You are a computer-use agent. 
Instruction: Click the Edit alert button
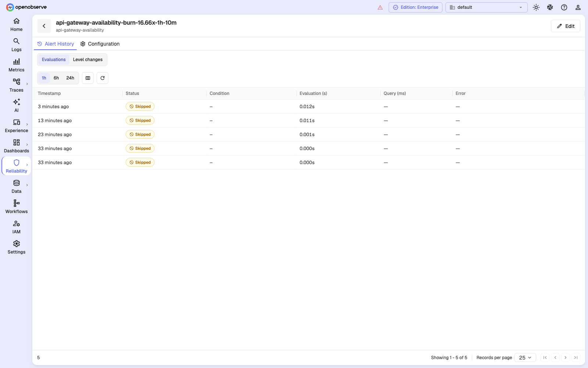[x=566, y=26]
